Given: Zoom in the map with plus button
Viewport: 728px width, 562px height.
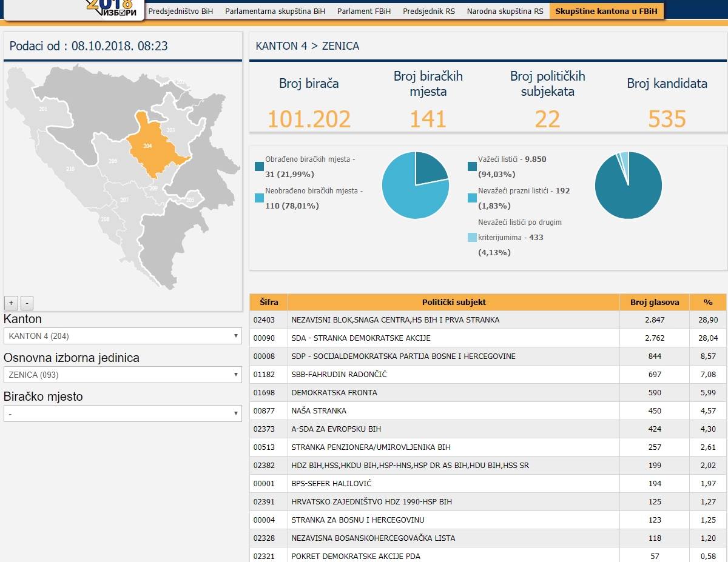Looking at the screenshot, I should pos(11,303).
